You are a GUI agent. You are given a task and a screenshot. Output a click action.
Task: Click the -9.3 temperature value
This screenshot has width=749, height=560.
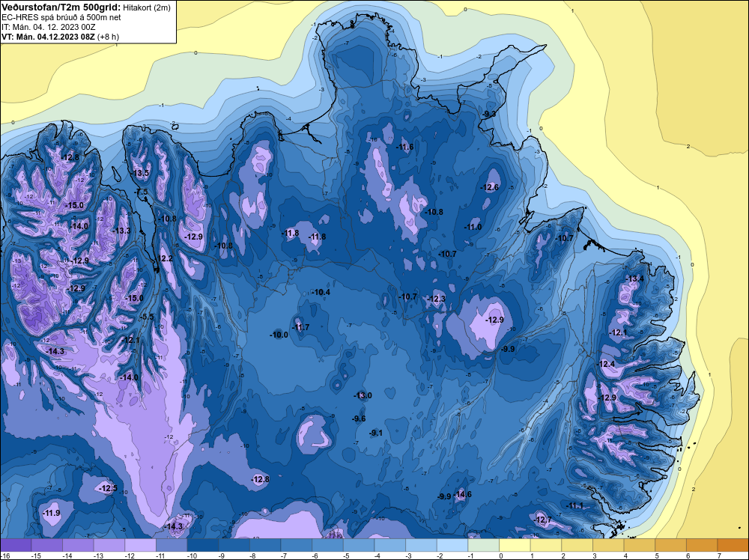point(490,114)
